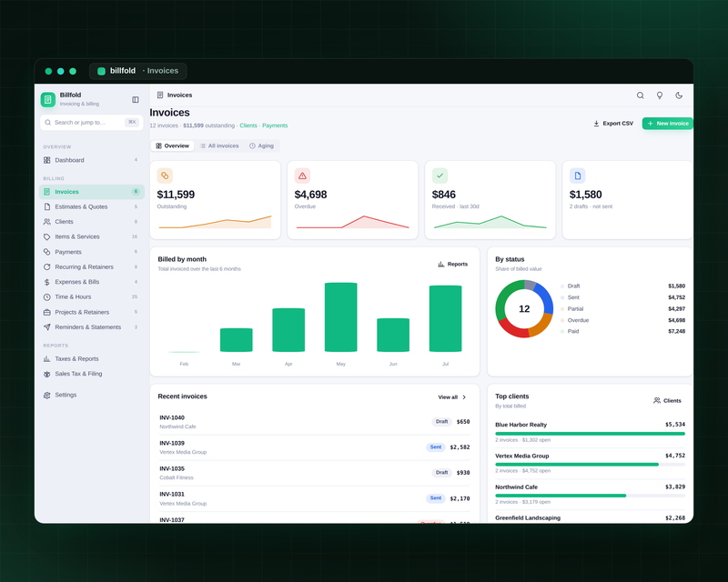
Task: Click the $4,698 Overdue card amount
Action: (x=310, y=195)
